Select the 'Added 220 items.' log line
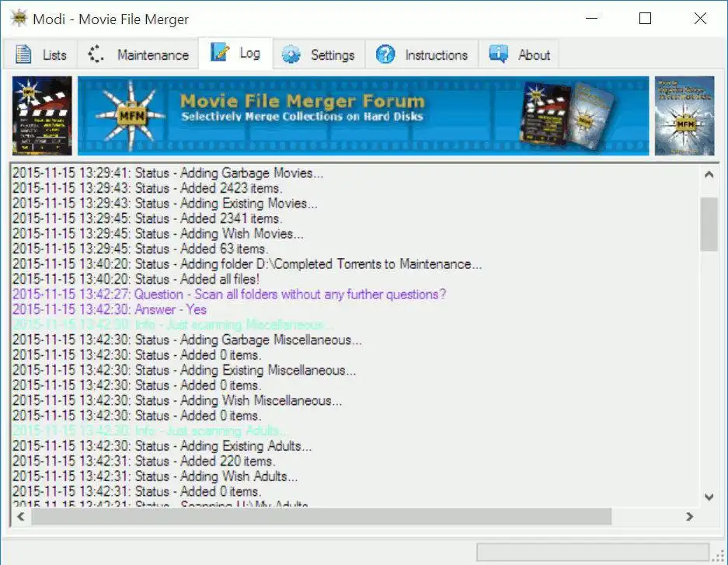Screen dimensions: 728x565 [x=144, y=461]
